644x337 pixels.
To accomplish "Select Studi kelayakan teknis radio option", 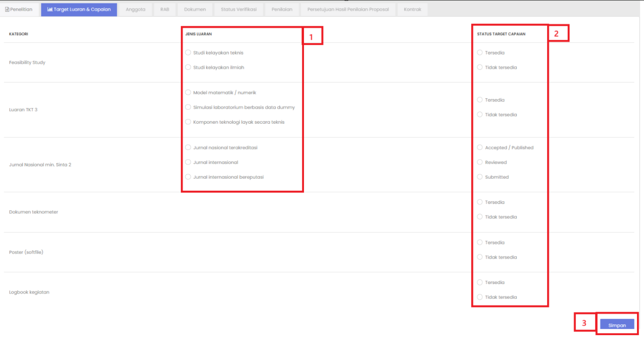I will (x=188, y=52).
